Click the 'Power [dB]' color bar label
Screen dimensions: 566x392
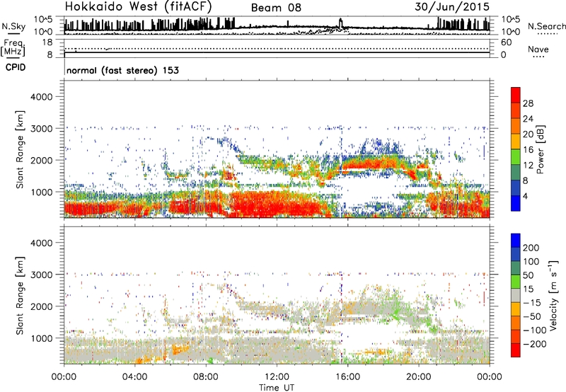pyautogui.click(x=540, y=149)
